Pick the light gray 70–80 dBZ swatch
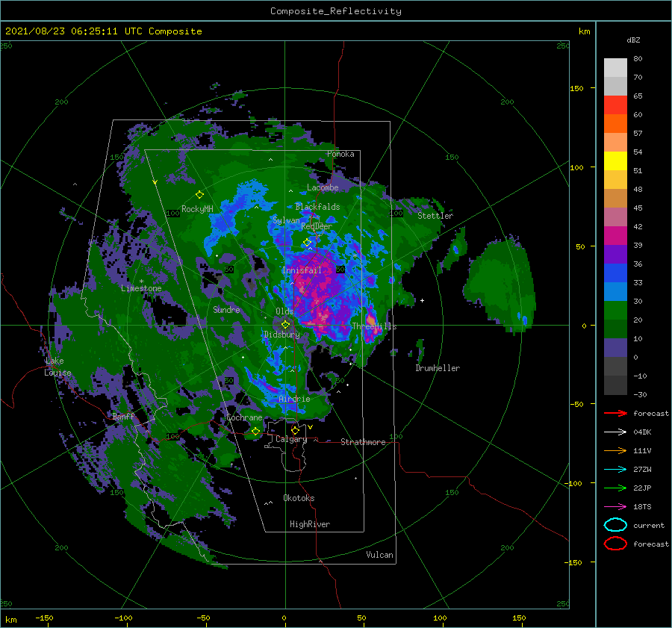This screenshot has width=672, height=628. (x=615, y=68)
